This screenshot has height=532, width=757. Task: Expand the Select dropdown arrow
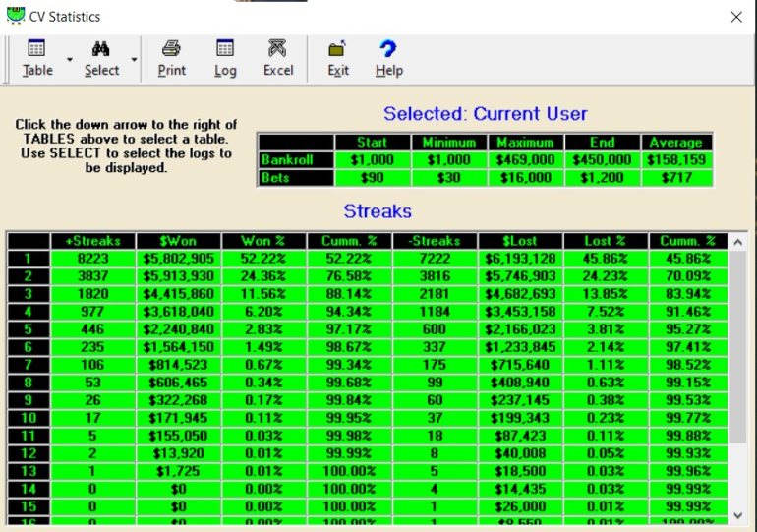tap(133, 60)
